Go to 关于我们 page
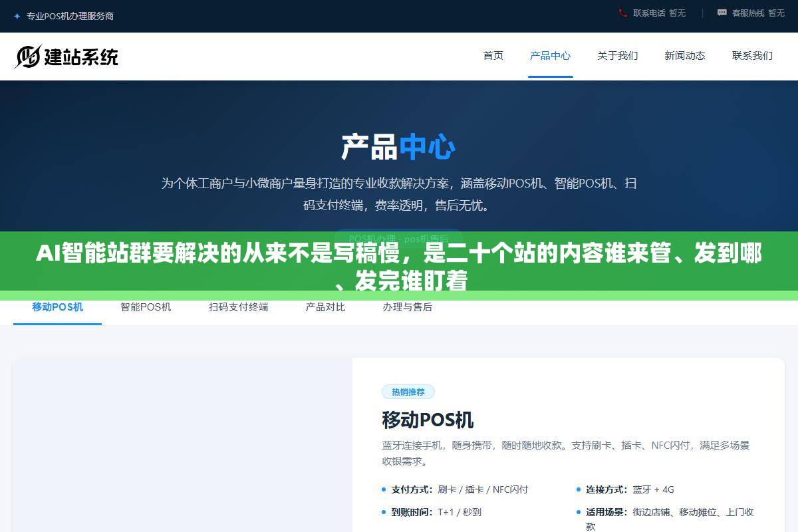Image resolution: width=798 pixels, height=532 pixels. (x=618, y=56)
